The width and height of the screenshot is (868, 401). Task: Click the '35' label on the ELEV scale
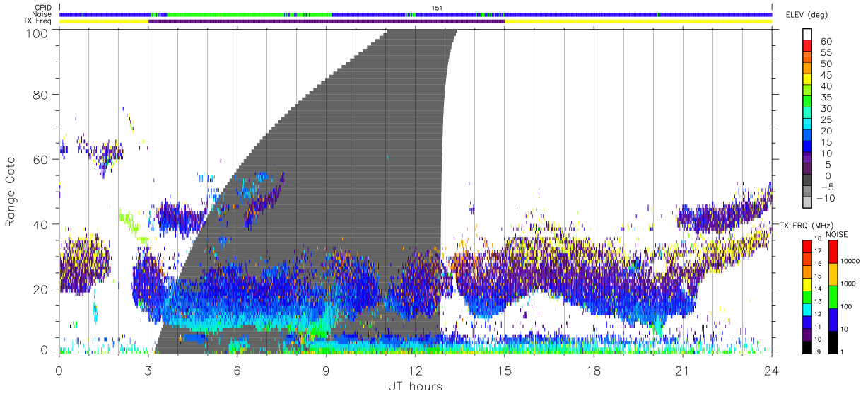(x=826, y=98)
